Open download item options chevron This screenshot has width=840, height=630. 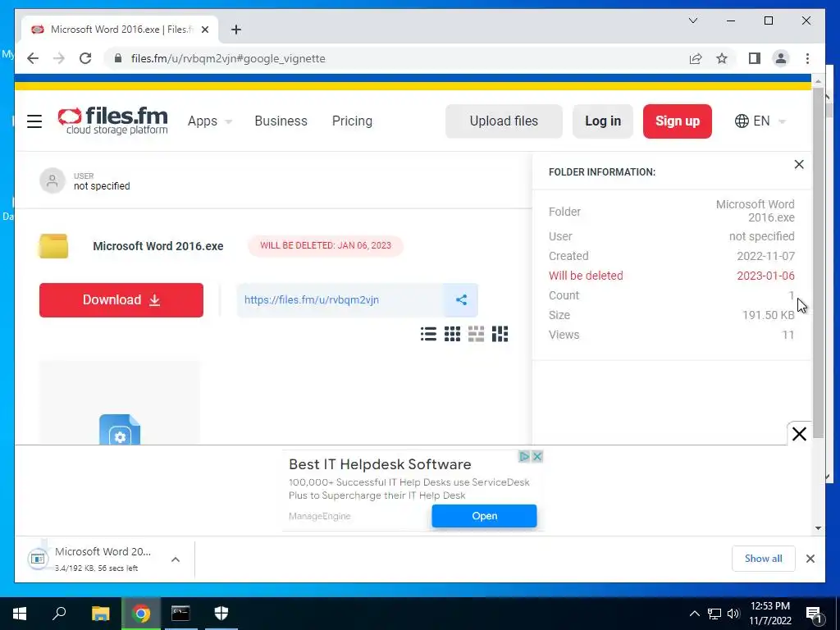coord(176,559)
